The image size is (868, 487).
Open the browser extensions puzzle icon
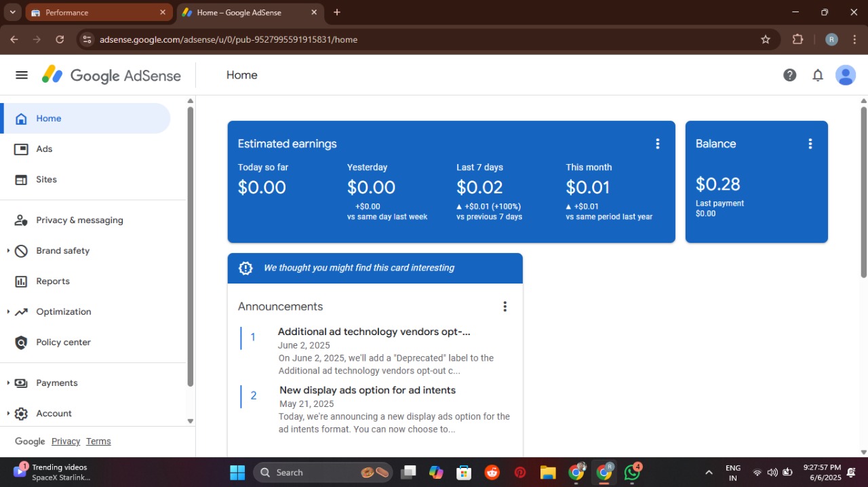[797, 39]
